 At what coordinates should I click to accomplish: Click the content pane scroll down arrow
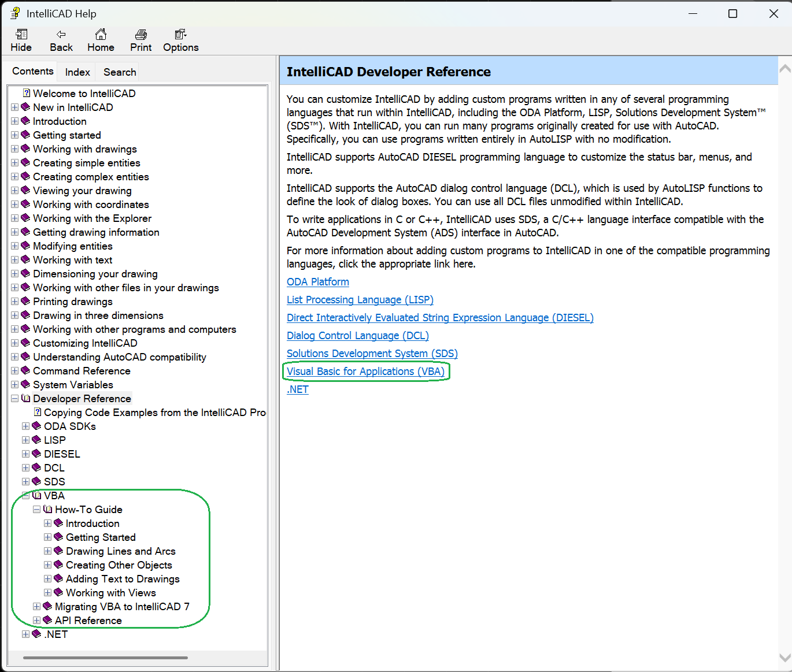[785, 658]
